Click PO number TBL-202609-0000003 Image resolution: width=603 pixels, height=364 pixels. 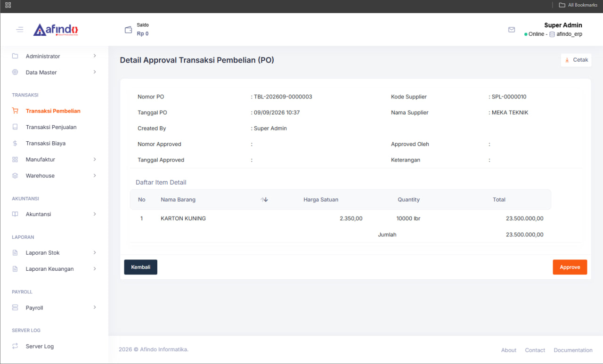coord(283,97)
